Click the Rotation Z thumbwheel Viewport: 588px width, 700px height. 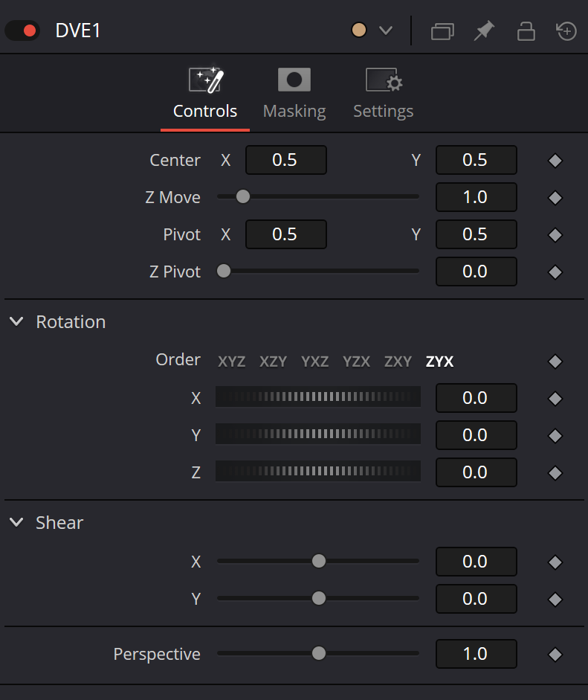coord(318,471)
